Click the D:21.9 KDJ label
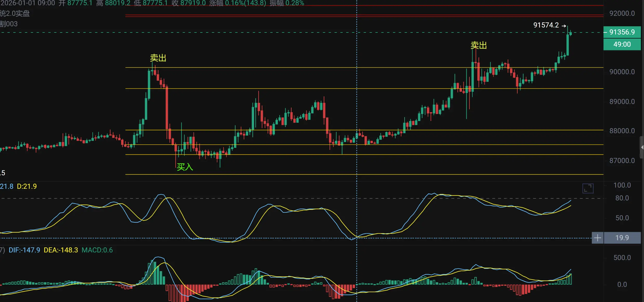Screen dimensions: 644x302 tap(27, 186)
